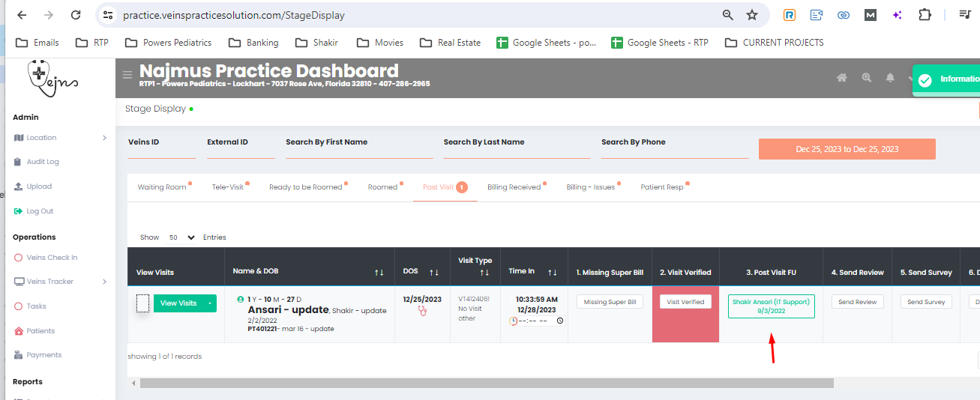Click the Search By First Name field
Screen dimensions: 980x400
point(359,151)
